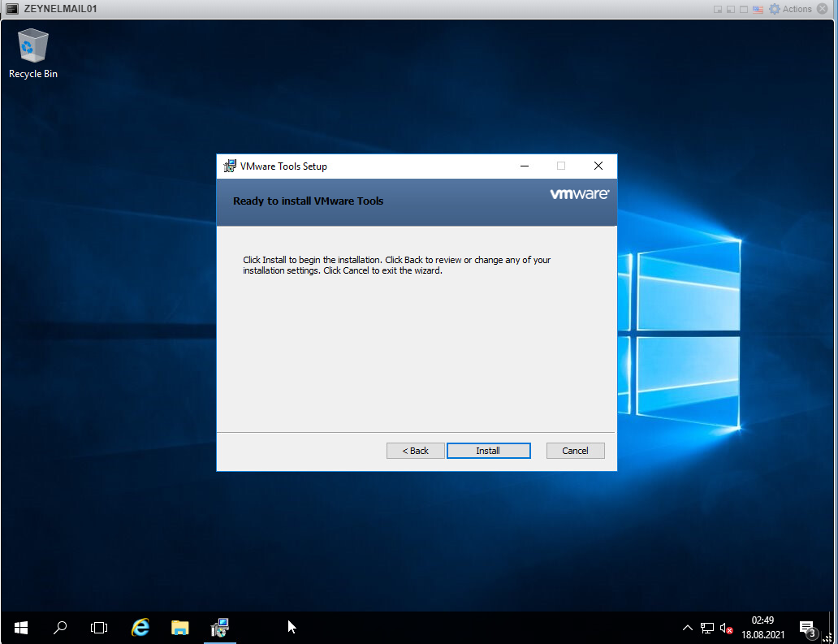Open Action Center notifications icon
This screenshot has height=644, width=838.
pos(807,628)
